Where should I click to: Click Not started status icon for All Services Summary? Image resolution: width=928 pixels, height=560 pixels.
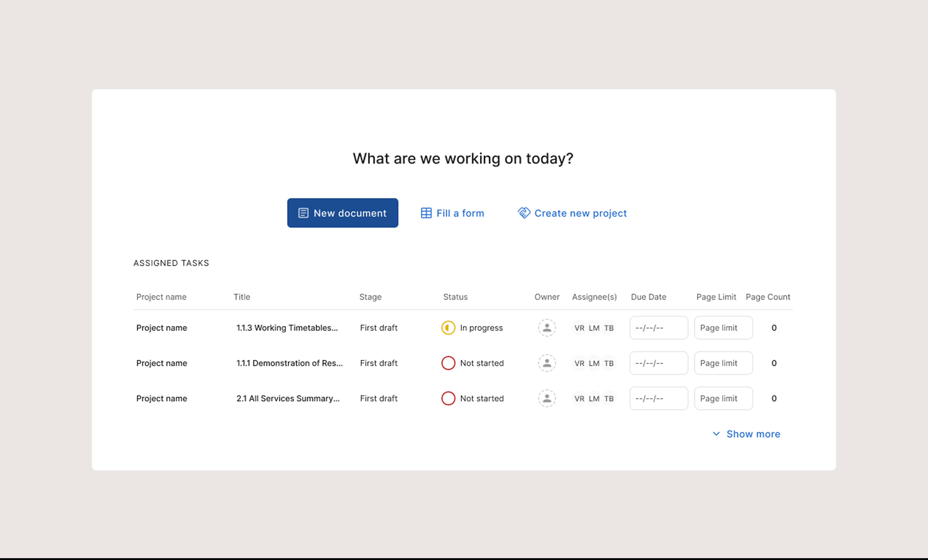448,398
